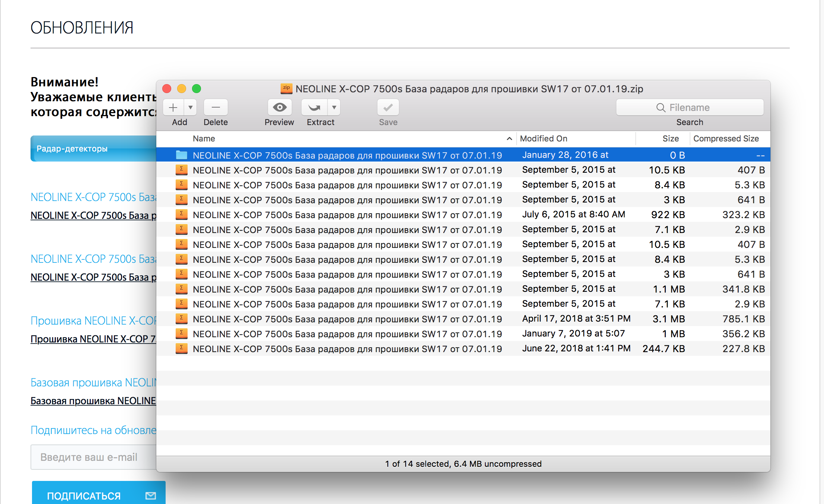This screenshot has width=824, height=504.
Task: Click second underlined NEOLINE X-COP 7500s База link
Action: coord(93,277)
